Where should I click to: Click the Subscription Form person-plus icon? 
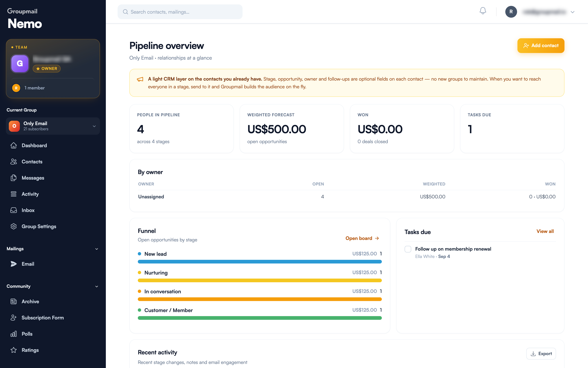[14, 318]
